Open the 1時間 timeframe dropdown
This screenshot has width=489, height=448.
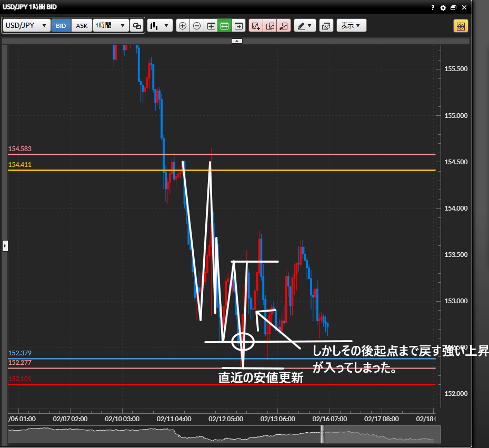[111, 26]
